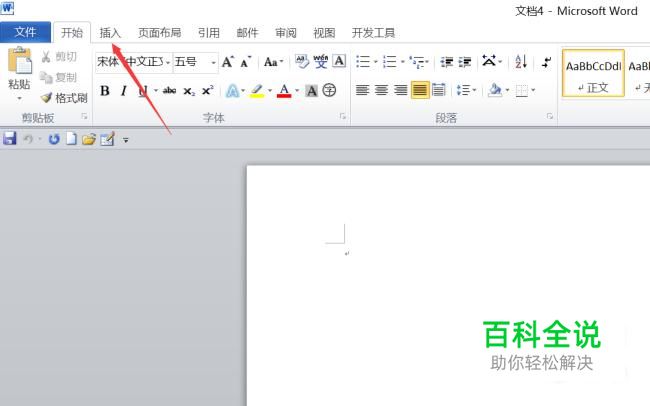The height and width of the screenshot is (406, 650).
Task: Toggle bold formatting
Action: 105,90
